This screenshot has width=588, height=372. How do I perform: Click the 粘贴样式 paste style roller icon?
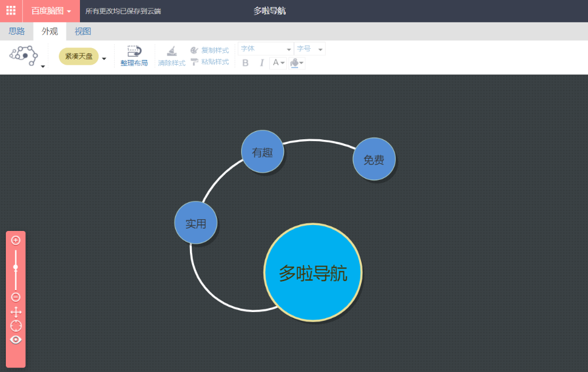point(195,62)
